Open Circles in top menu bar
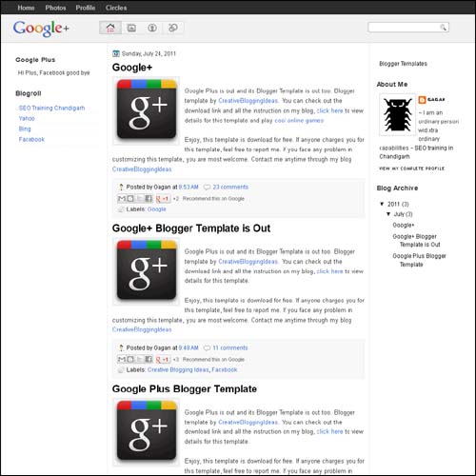 (116, 8)
